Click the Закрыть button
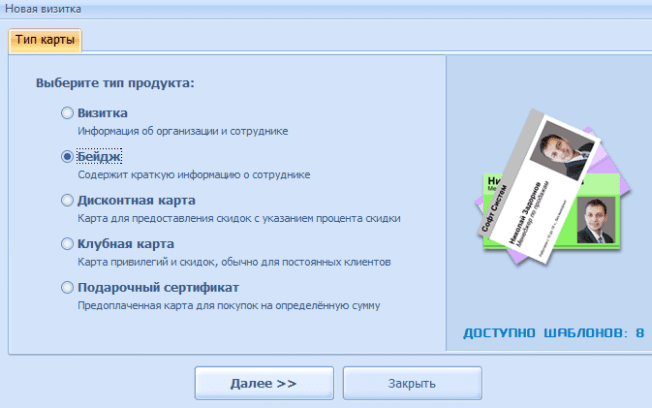This screenshot has height=408, width=652. [x=411, y=383]
